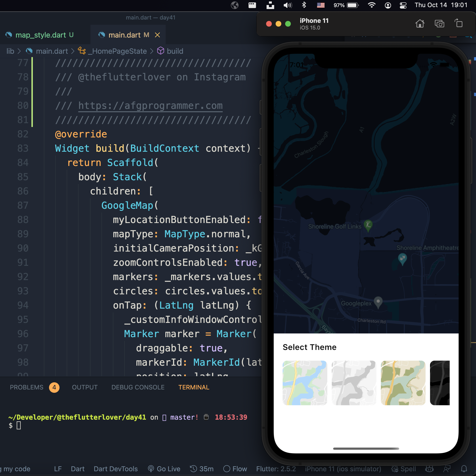Open the afgprogrammer.com link in code

click(150, 106)
